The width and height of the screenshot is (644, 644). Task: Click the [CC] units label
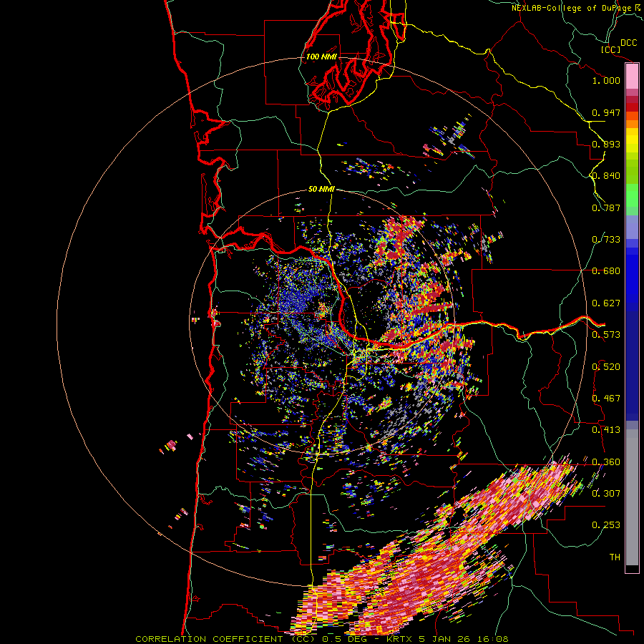click(x=610, y=49)
